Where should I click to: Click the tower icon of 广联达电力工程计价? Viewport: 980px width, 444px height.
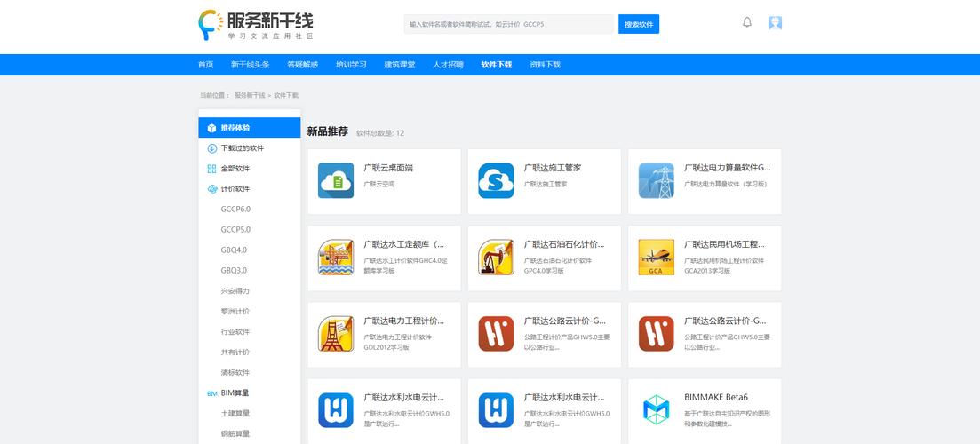[336, 334]
